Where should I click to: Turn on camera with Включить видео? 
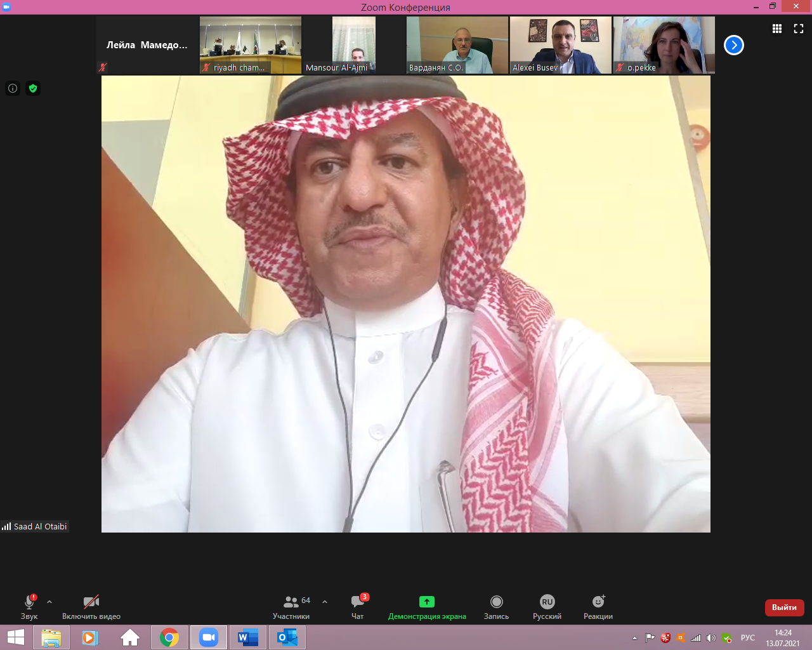pos(91,607)
